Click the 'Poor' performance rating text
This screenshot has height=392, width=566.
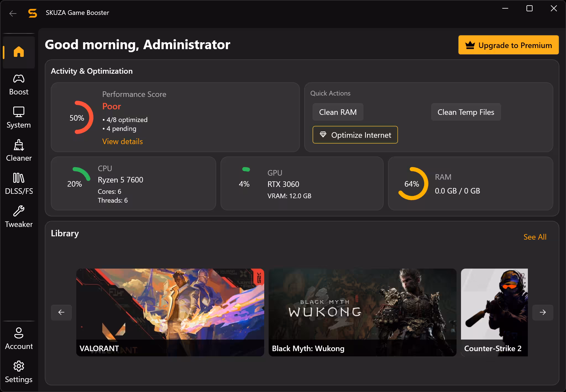click(112, 106)
